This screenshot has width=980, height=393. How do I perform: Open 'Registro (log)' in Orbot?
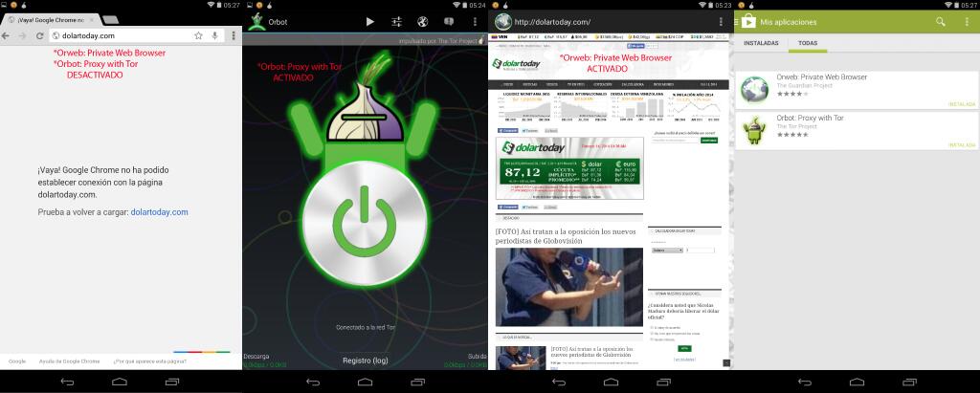(x=365, y=360)
